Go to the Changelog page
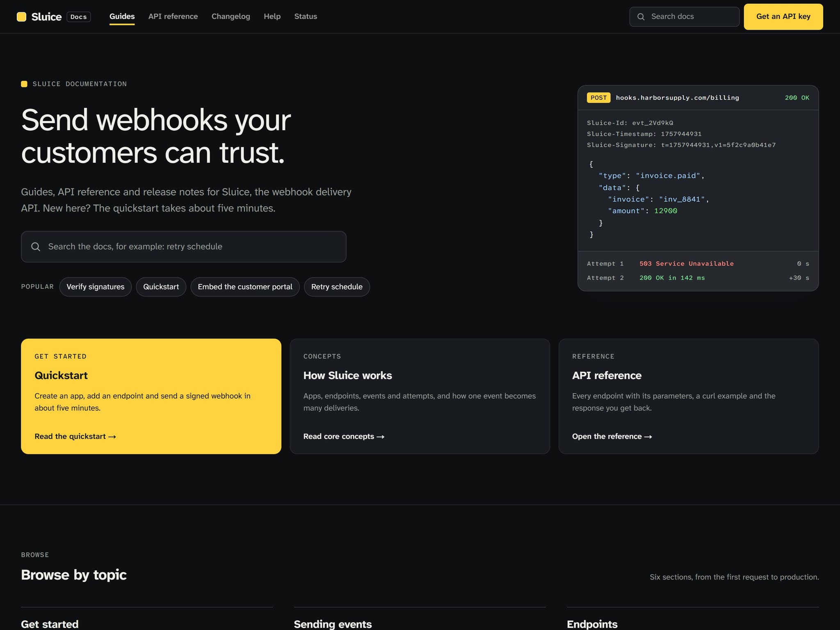840x630 pixels. tap(231, 16)
